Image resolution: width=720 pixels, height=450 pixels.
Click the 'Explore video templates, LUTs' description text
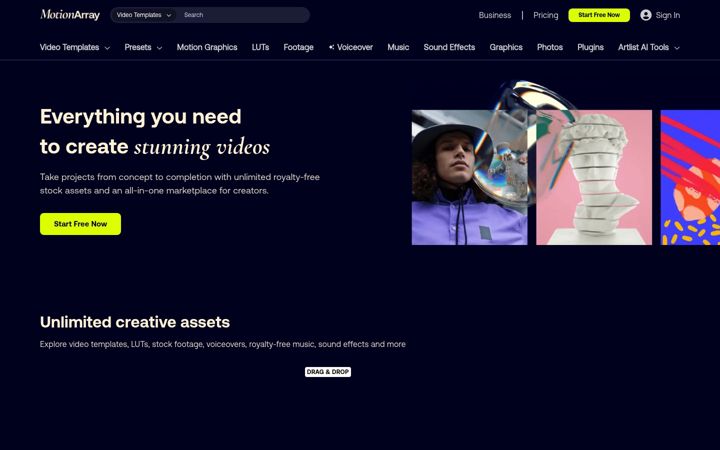click(x=223, y=344)
